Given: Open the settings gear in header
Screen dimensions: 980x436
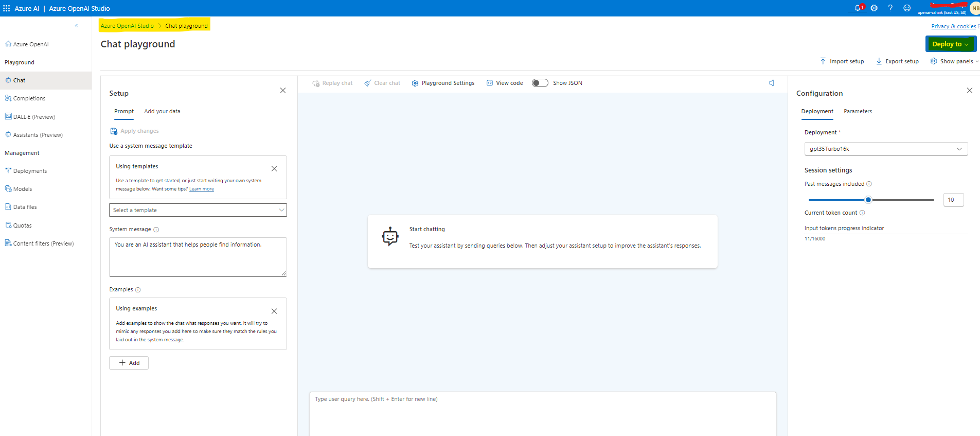Looking at the screenshot, I should [x=874, y=8].
